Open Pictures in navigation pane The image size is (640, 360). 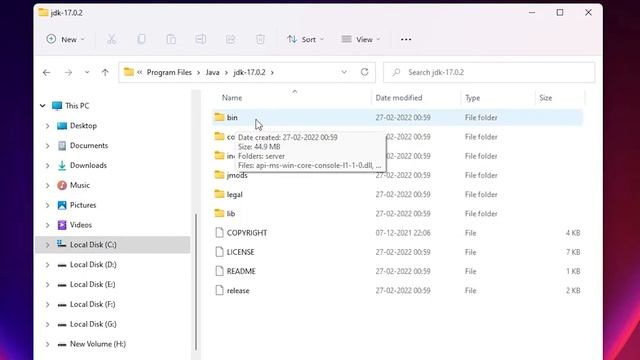click(x=83, y=205)
